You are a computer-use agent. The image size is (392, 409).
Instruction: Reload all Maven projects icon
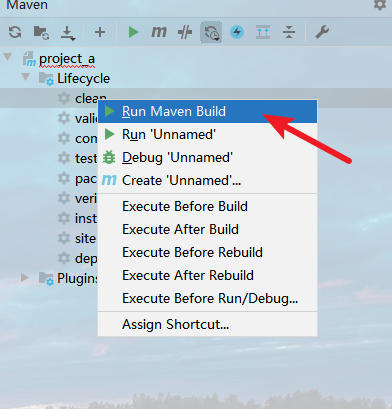pyautogui.click(x=15, y=32)
